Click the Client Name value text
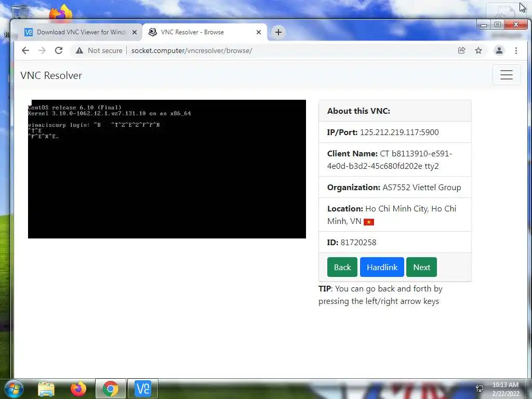Screen dimensions: 532x399 click(390, 160)
